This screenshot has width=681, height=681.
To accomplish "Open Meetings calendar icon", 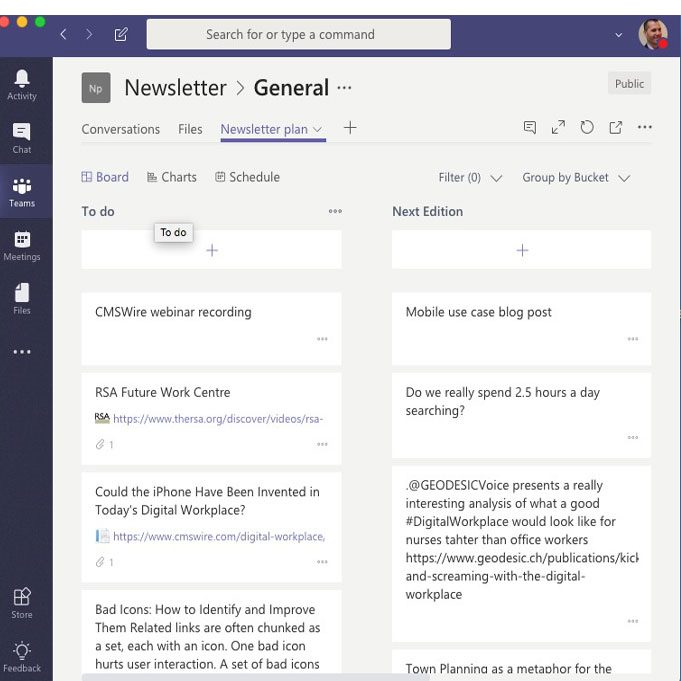I will coord(22,246).
